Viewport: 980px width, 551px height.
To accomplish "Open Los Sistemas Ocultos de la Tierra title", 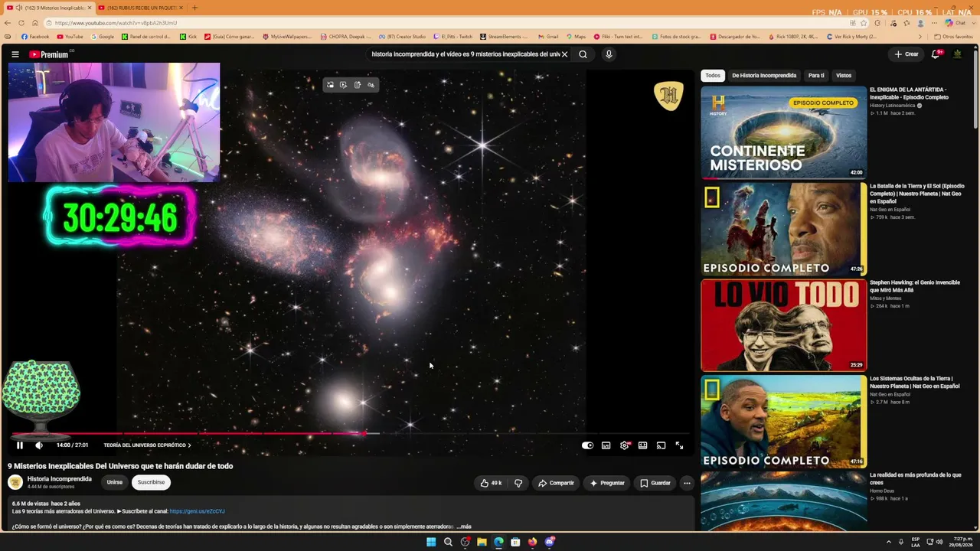I will point(914,383).
